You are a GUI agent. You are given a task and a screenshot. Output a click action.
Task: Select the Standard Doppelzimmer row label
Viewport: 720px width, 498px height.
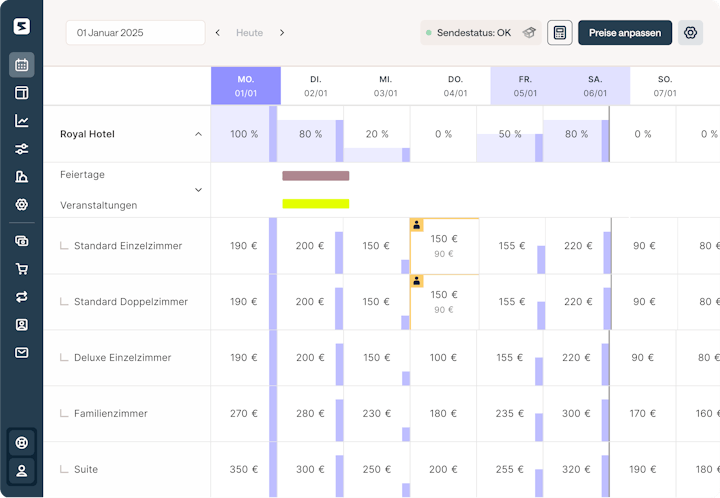tap(131, 302)
